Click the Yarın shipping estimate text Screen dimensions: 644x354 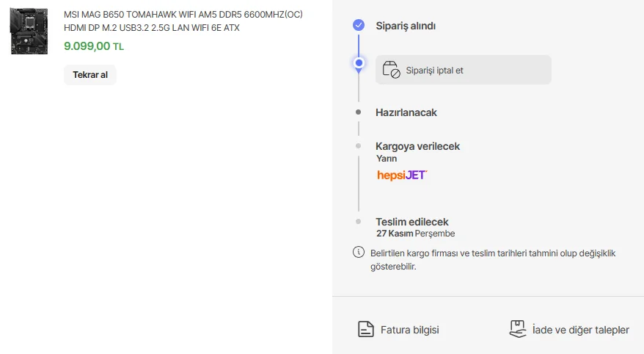[x=387, y=159]
